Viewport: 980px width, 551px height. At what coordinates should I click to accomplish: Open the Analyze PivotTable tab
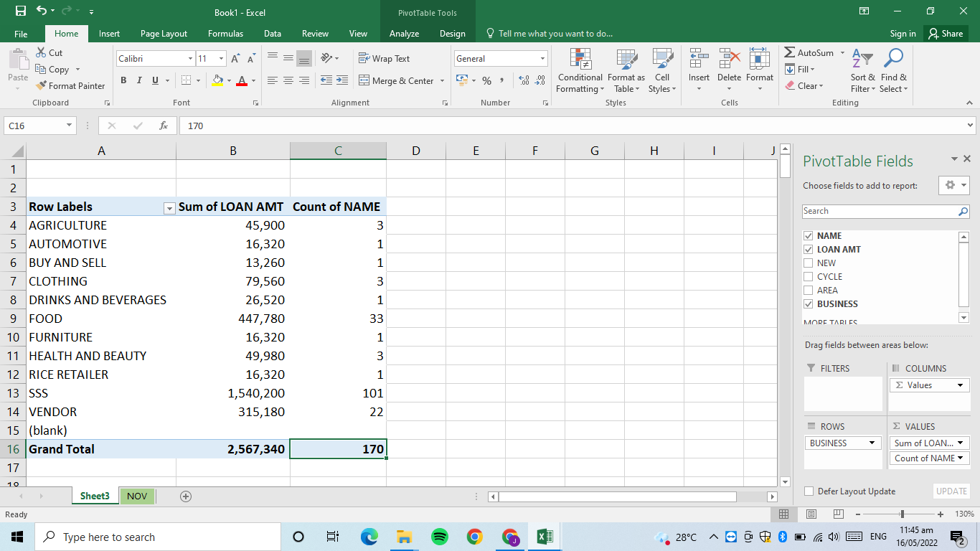point(404,34)
